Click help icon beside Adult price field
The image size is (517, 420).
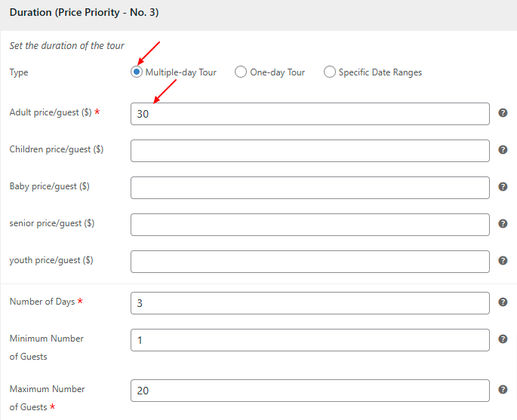(503, 113)
